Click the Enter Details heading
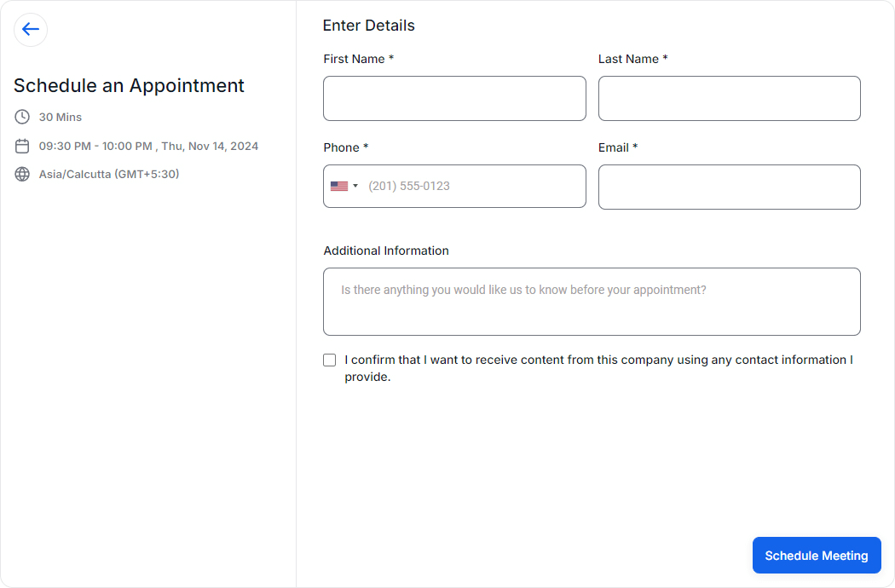This screenshot has height=588, width=895. 368,26
